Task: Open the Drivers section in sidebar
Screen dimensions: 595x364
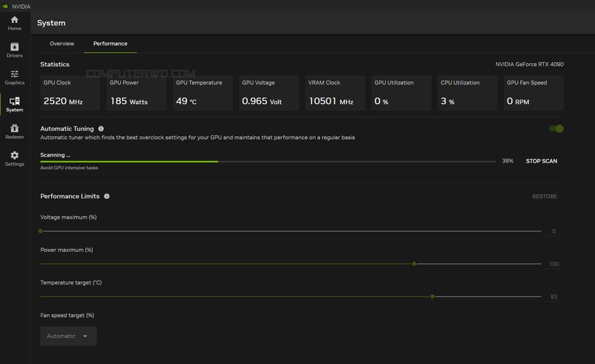Action: coord(14,51)
